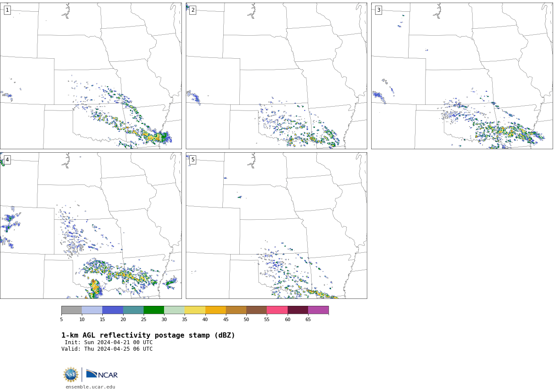The height and width of the screenshot is (392, 557).
Task: Click the colorbar tick label 65
Action: coord(308,320)
